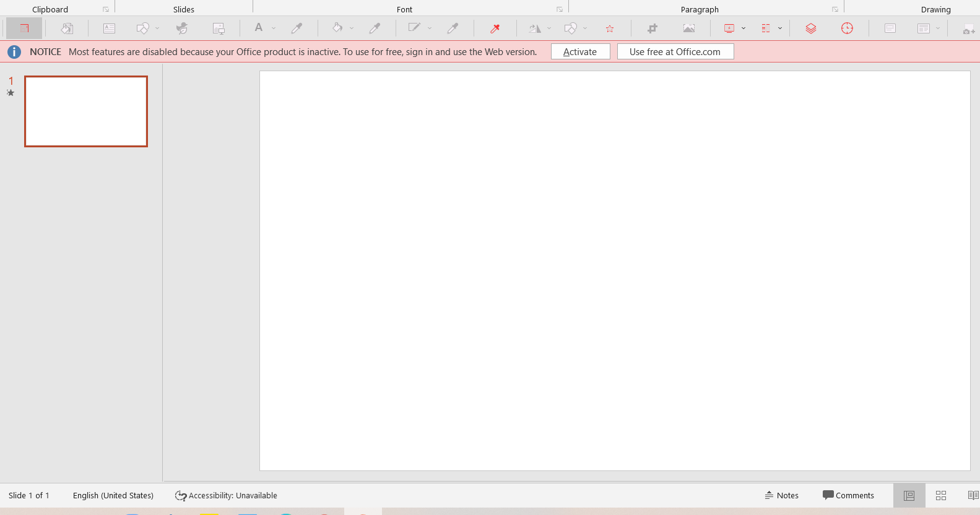Select eyedropper next to font color A

[297, 28]
